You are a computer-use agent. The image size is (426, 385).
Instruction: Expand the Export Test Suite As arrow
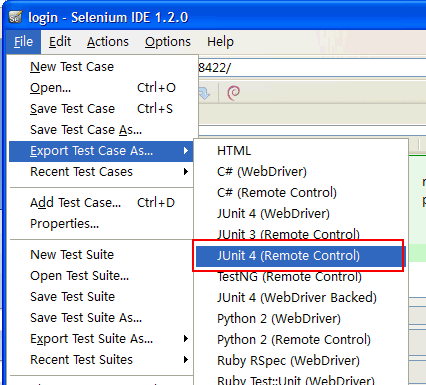pos(186,339)
